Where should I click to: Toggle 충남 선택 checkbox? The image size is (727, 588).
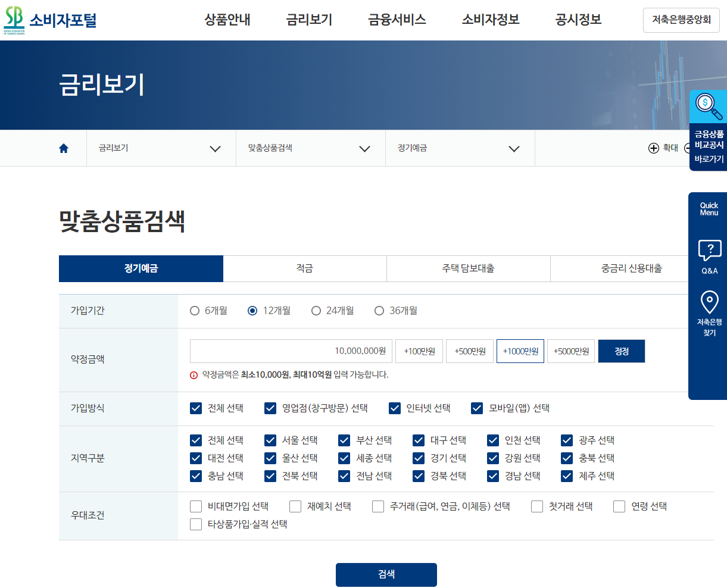[x=196, y=476]
